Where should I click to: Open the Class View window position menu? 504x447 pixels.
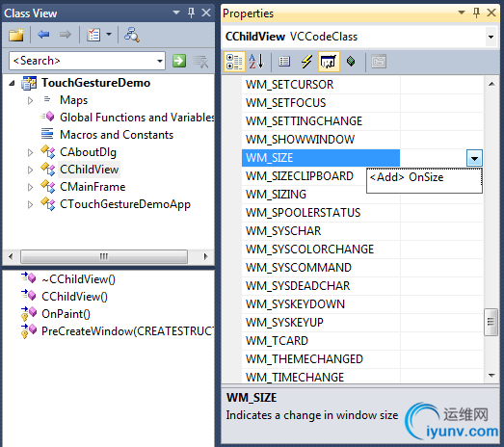pos(176,13)
